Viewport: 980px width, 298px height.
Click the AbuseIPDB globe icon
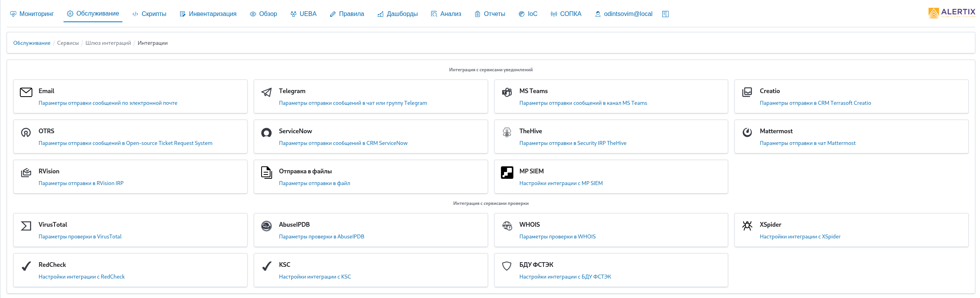click(266, 226)
